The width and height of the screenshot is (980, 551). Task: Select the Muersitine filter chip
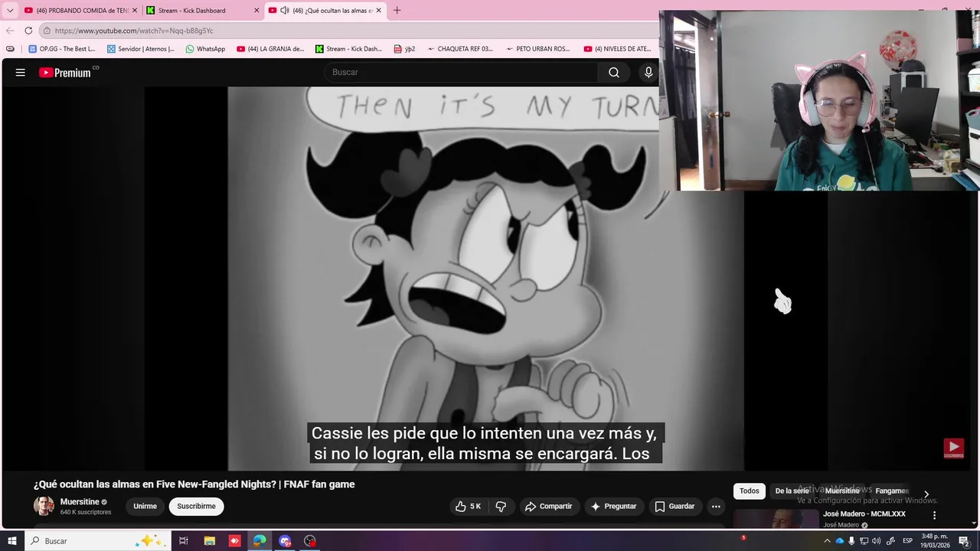point(842,491)
